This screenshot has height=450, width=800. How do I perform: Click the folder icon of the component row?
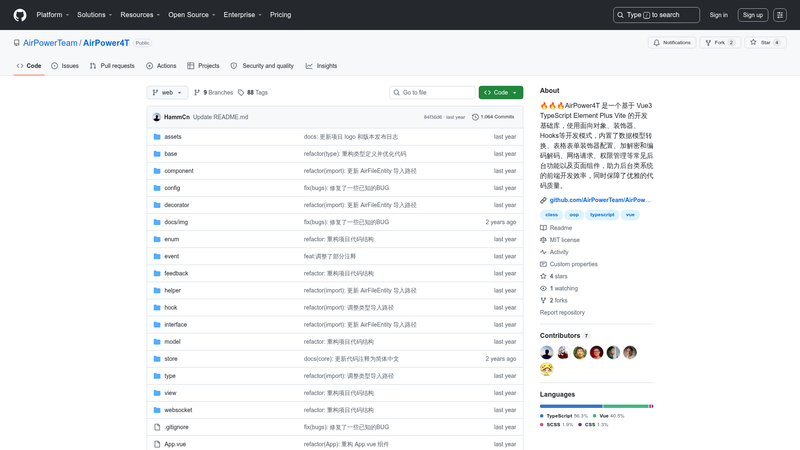point(157,171)
